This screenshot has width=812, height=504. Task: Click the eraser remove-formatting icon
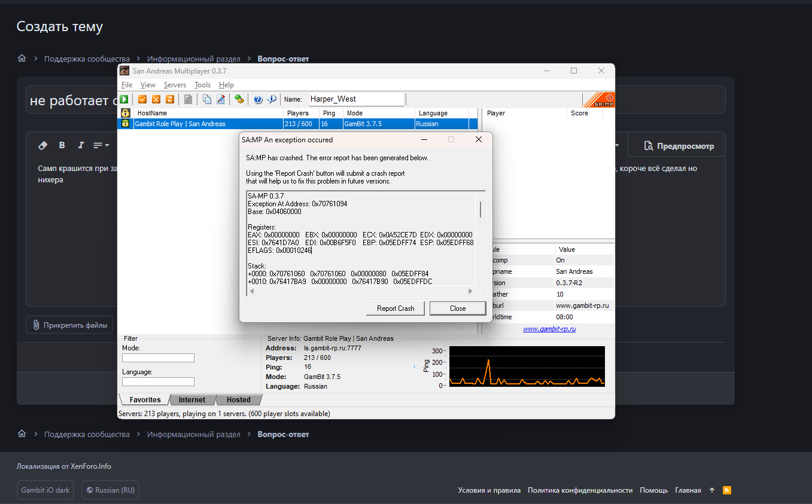tap(42, 145)
